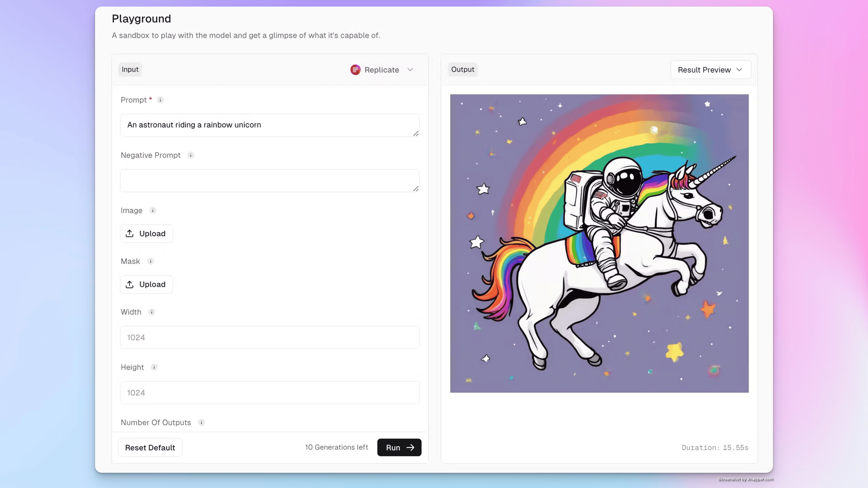Click the Negative Prompt text area
The image size is (868, 488).
coord(270,180)
